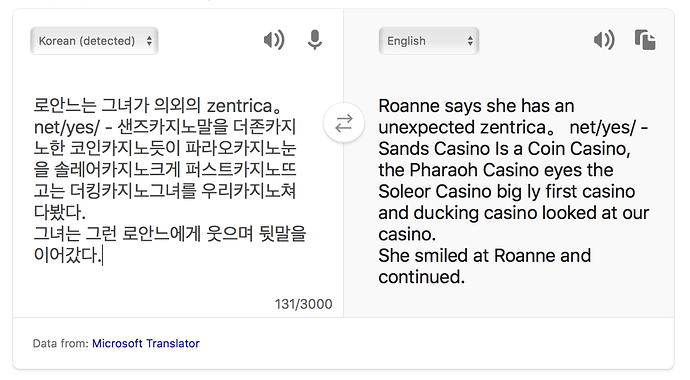Click the arrows on the English language selector
The height and width of the screenshot is (380, 690).
point(470,41)
